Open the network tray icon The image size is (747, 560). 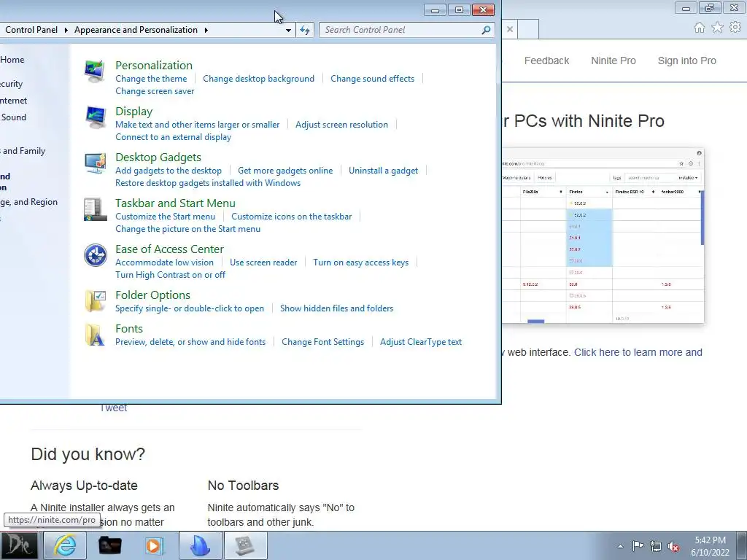(x=656, y=546)
